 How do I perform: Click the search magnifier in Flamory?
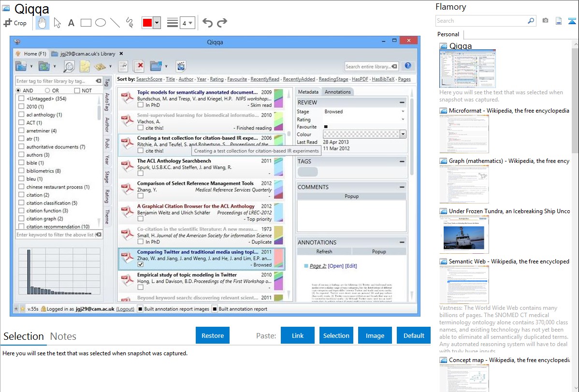coord(531,21)
